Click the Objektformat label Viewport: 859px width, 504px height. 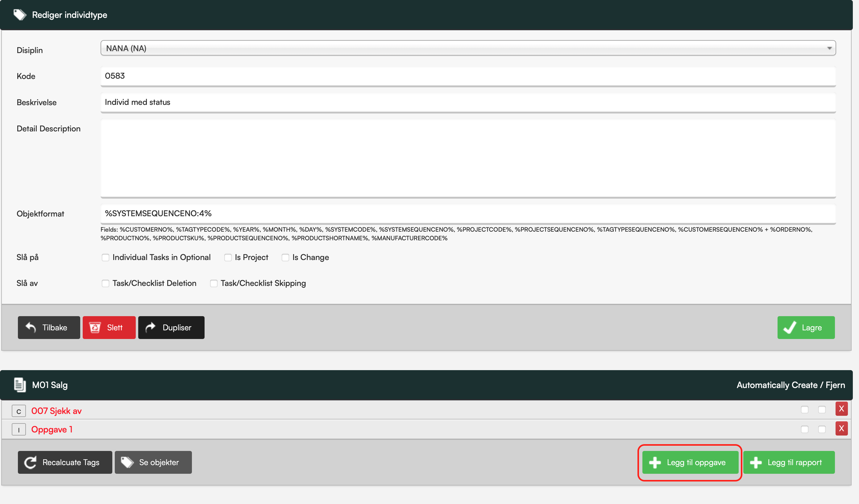[40, 214]
